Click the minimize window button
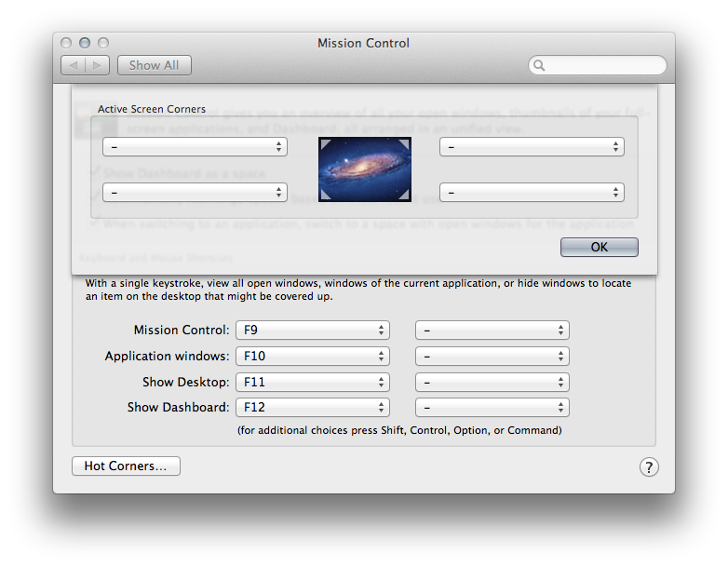728x567 pixels. click(85, 43)
